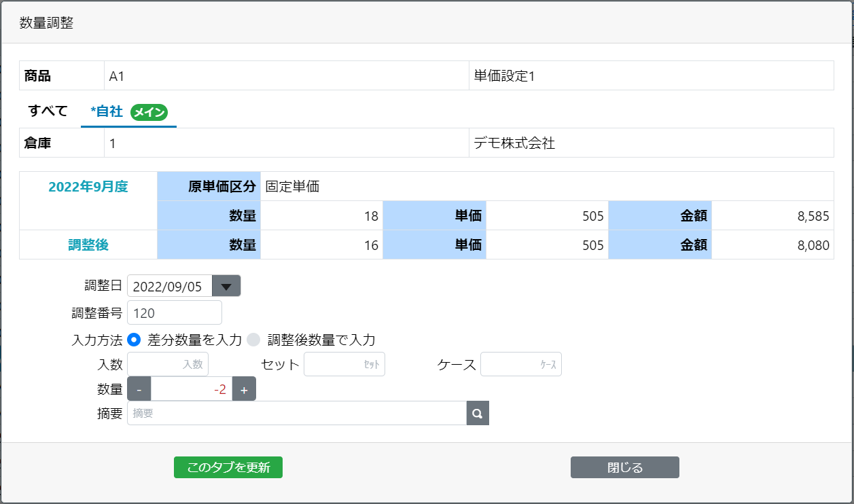This screenshot has width=854, height=504.
Task: Click the 調整日 date field 2022/09/05
Action: [x=170, y=286]
